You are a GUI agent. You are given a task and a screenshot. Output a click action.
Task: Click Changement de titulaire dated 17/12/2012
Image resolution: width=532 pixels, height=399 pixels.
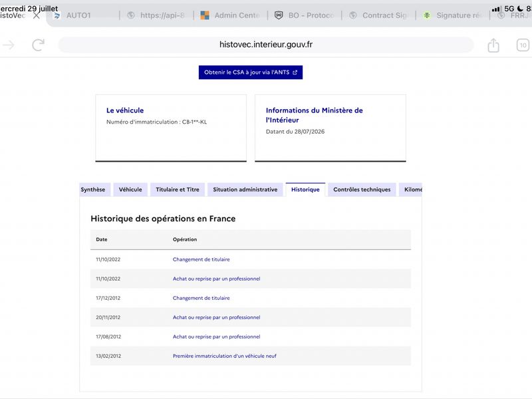tap(201, 298)
